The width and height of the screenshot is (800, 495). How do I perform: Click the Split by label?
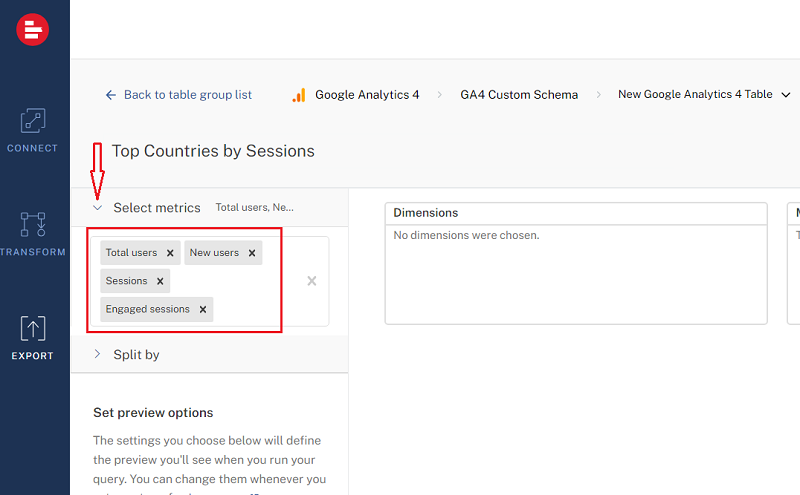coord(136,355)
